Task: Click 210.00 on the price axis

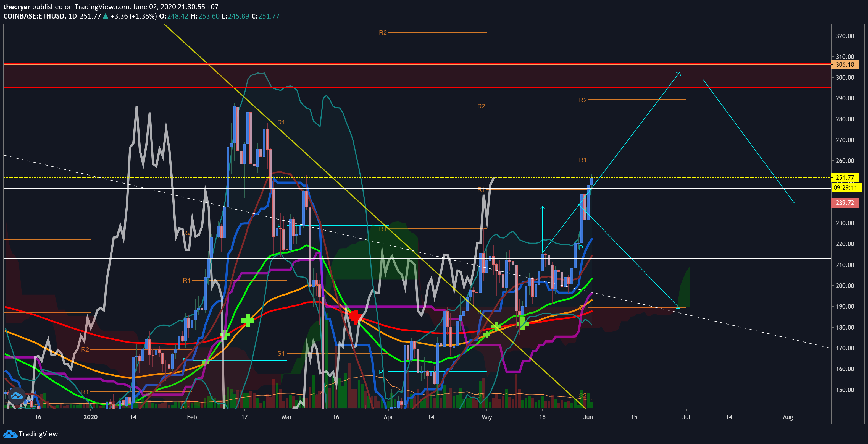Action: (845, 265)
